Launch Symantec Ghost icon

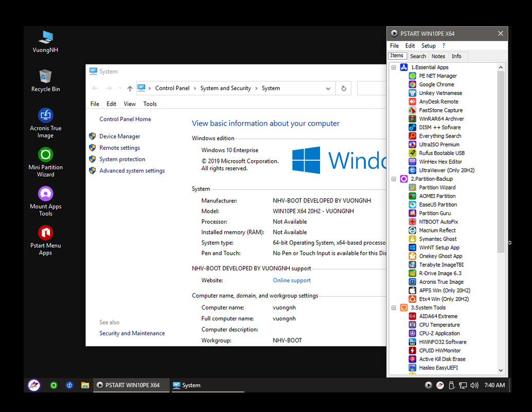pos(412,239)
